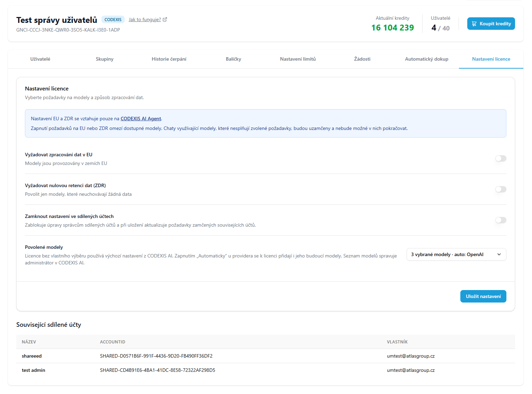Follow the CODEXIS AI Agent link

[x=141, y=119]
